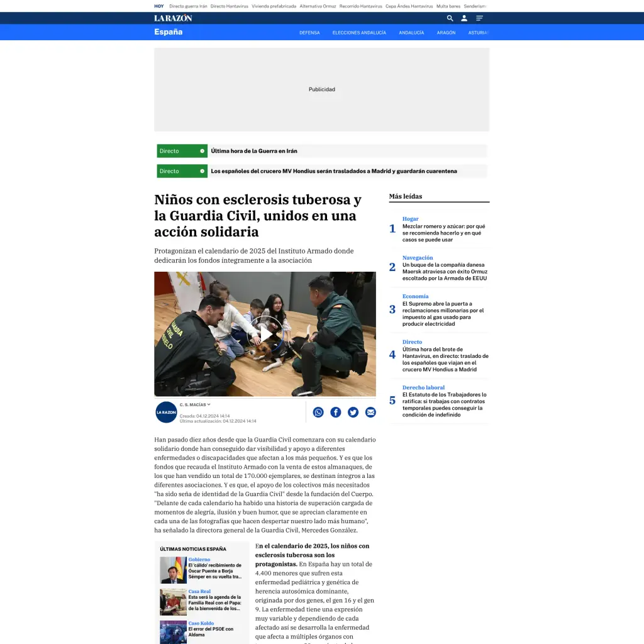Open 'Recorrido Hantavirus' top link
This screenshot has width=644, height=644.
360,6
